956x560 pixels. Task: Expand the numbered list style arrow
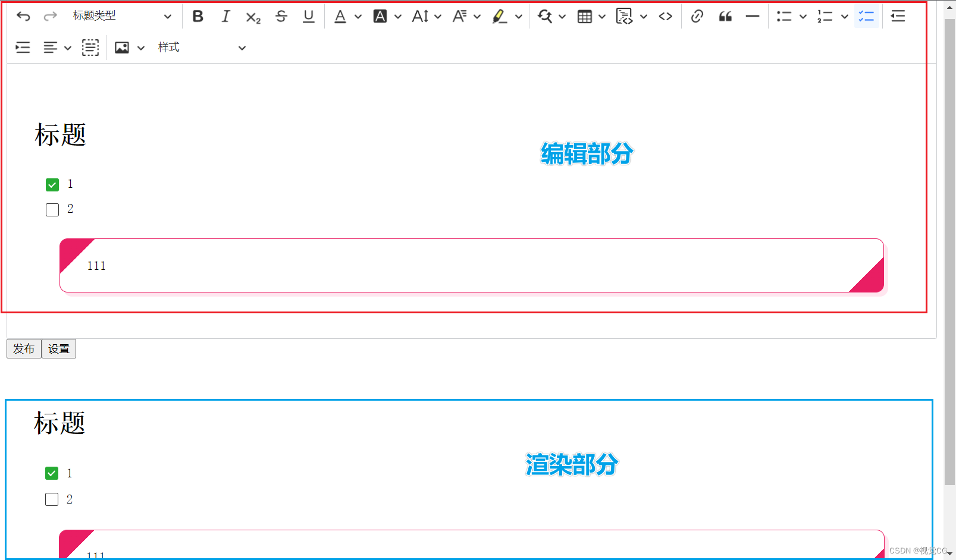tap(845, 17)
